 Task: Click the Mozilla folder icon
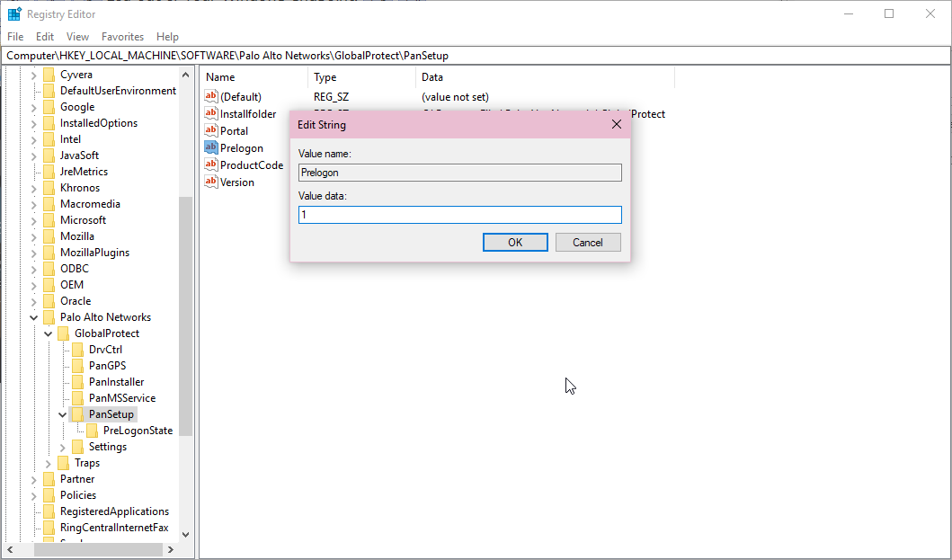coord(49,236)
